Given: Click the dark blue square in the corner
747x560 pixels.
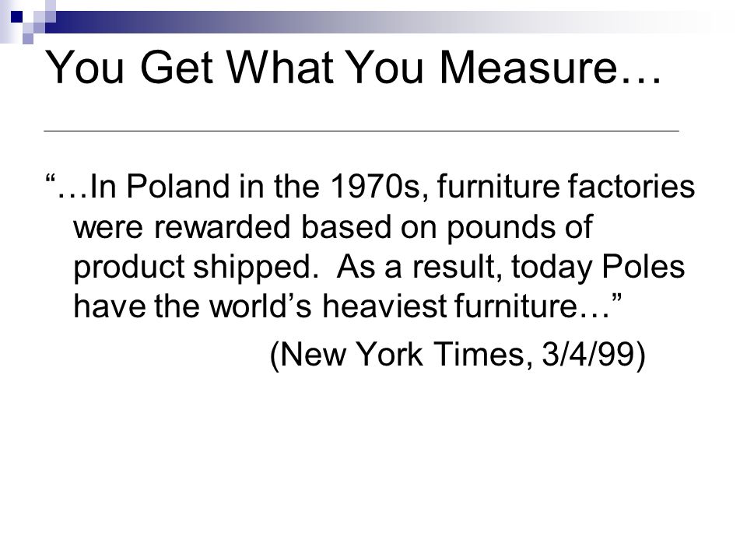Looking at the screenshot, I should point(16,16).
